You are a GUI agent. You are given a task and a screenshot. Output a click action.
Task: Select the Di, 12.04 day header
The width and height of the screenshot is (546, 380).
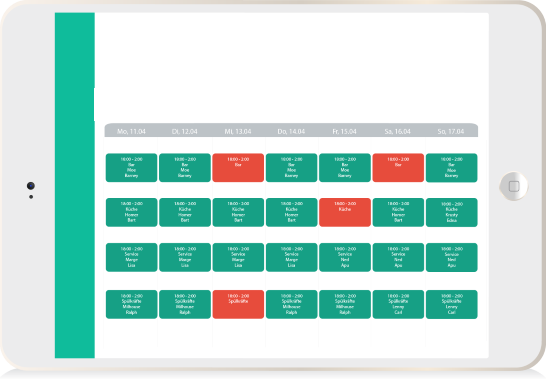coord(185,131)
